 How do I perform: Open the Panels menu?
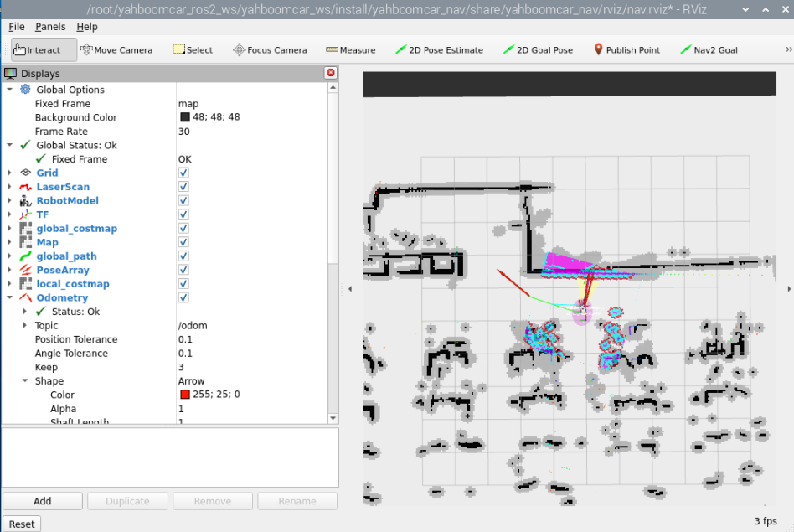[50, 27]
